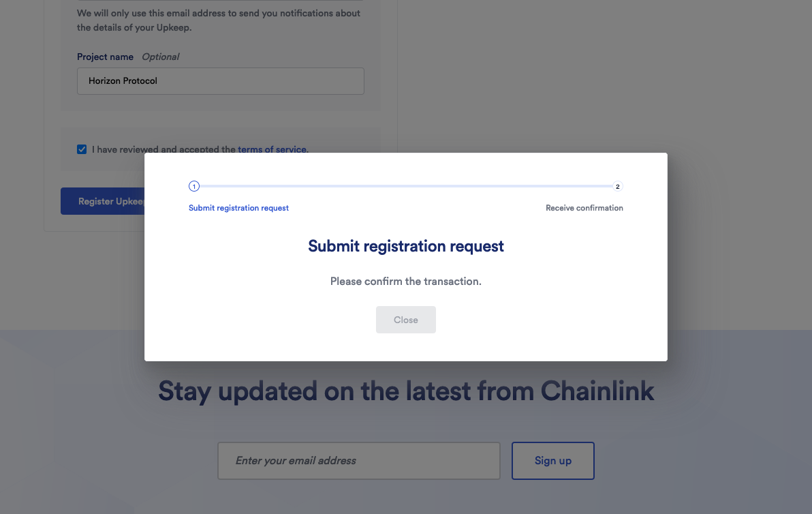
Task: Open the terms of service link
Action: [x=272, y=149]
